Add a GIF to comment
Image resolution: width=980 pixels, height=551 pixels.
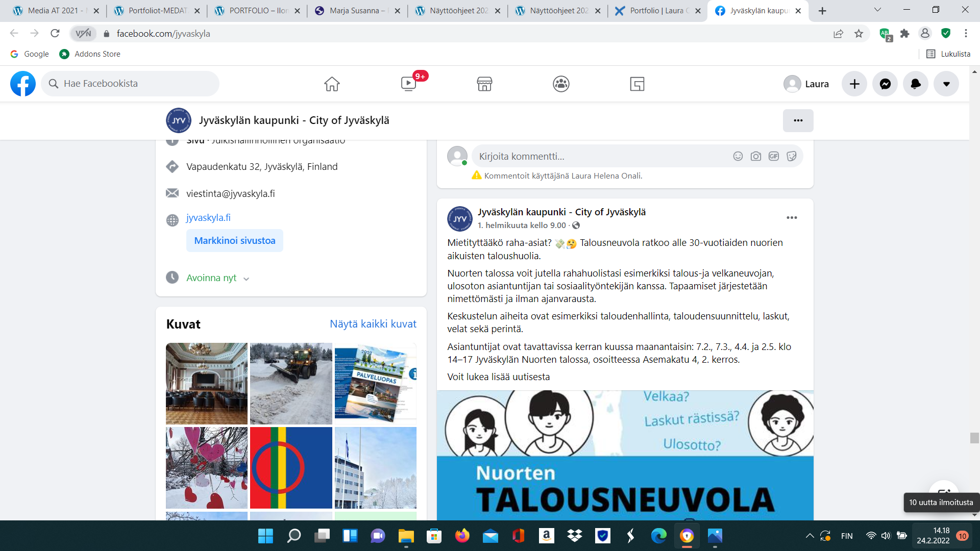[x=774, y=156]
